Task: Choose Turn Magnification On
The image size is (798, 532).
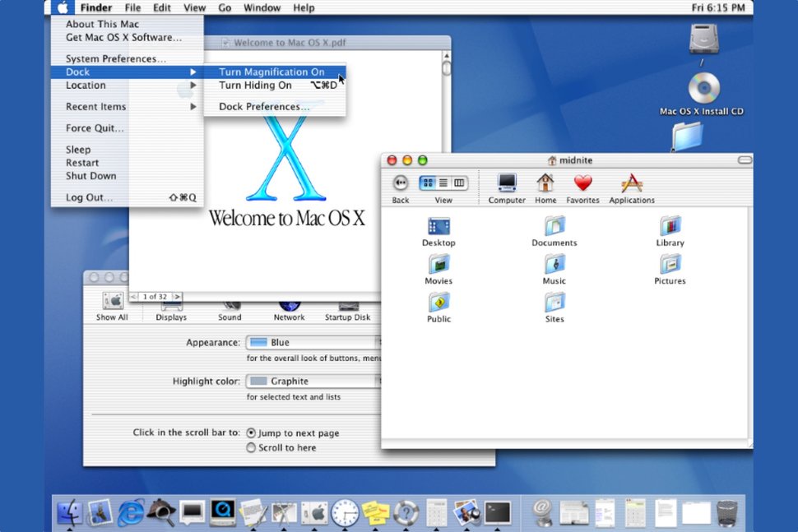Action: point(271,72)
